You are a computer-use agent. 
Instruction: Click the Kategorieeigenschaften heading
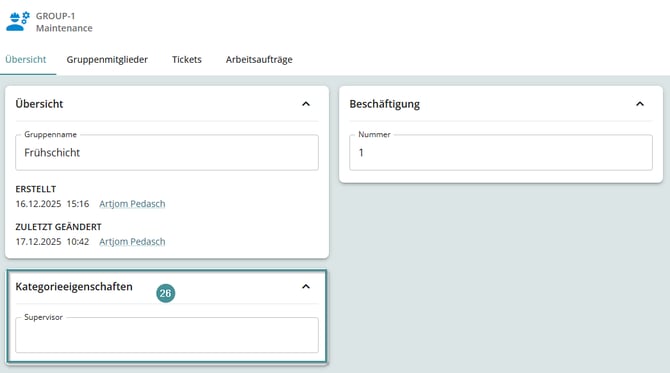point(74,287)
